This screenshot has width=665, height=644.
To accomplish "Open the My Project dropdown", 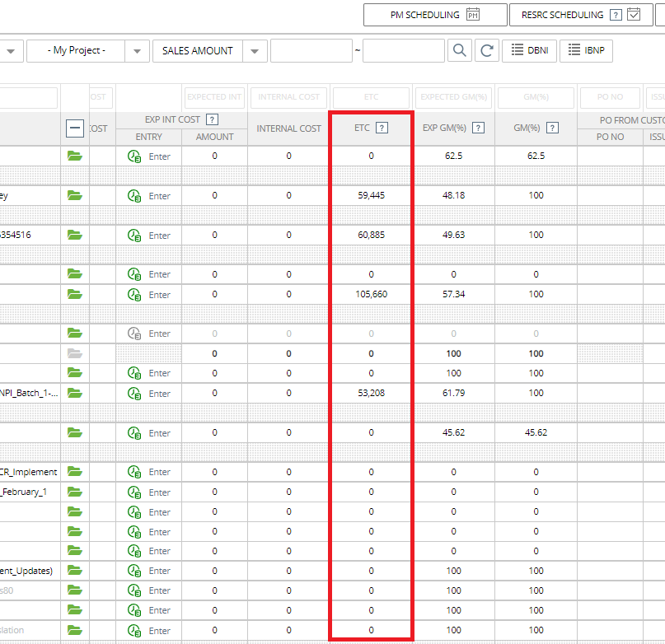I will (x=88, y=51).
